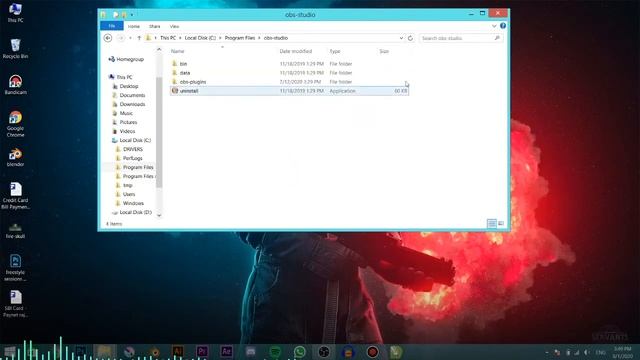Open recent locations dropdown arrow

tap(130, 38)
